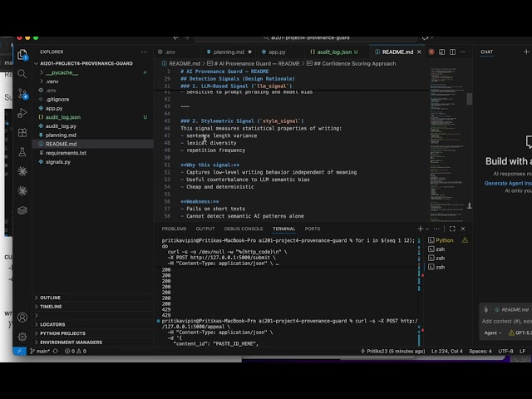Screen dimensions: 532x399
Task: Open the Extensions view
Action: tap(22, 133)
